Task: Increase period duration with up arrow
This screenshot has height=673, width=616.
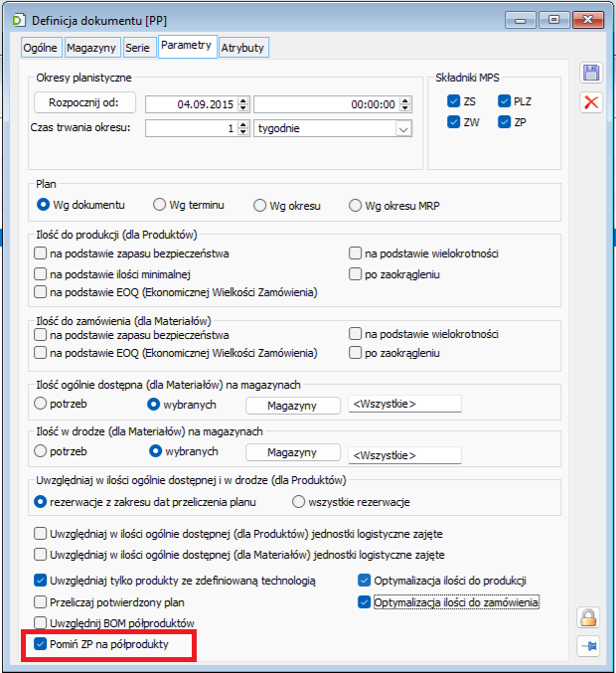Action: click(243, 125)
